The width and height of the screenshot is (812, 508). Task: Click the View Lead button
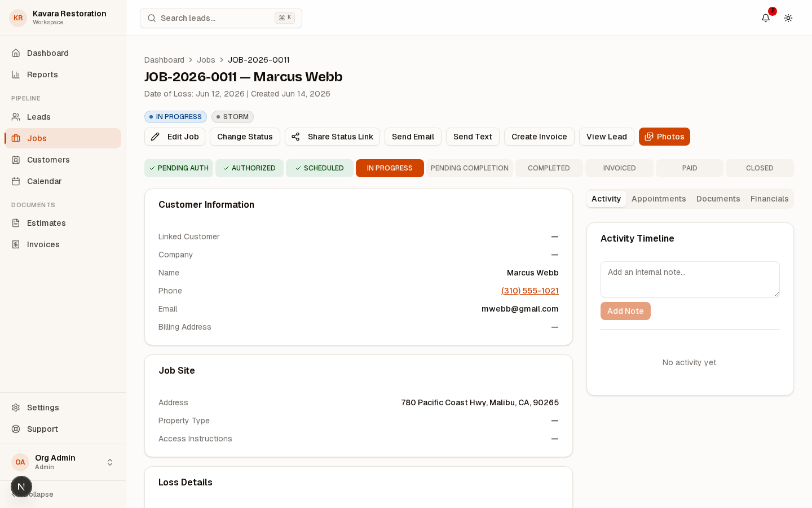[x=607, y=137]
